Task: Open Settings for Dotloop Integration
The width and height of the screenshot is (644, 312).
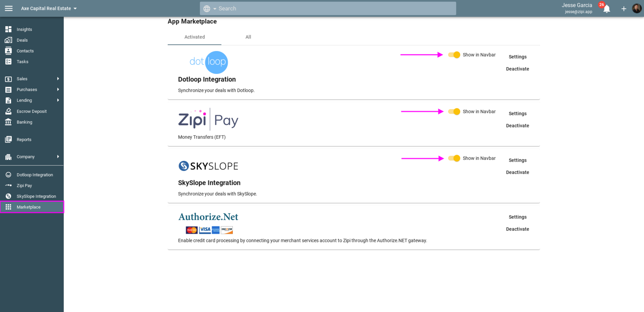Action: pyautogui.click(x=517, y=57)
